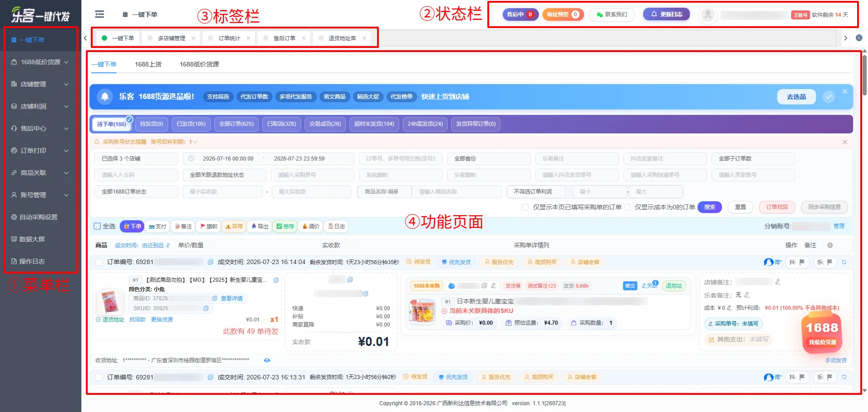
Task: Click the 导出 toolbar button
Action: pyautogui.click(x=260, y=227)
